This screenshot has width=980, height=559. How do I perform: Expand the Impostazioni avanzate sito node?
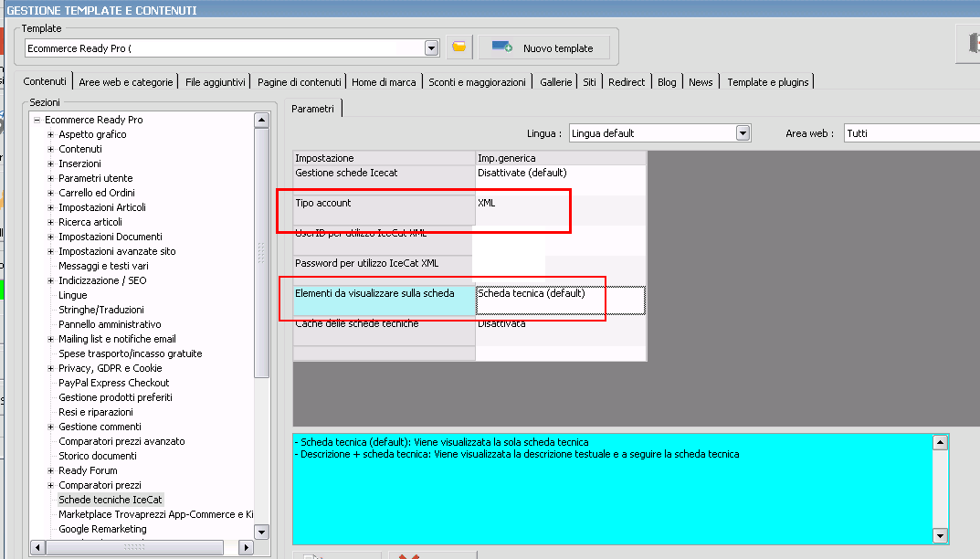tap(50, 251)
